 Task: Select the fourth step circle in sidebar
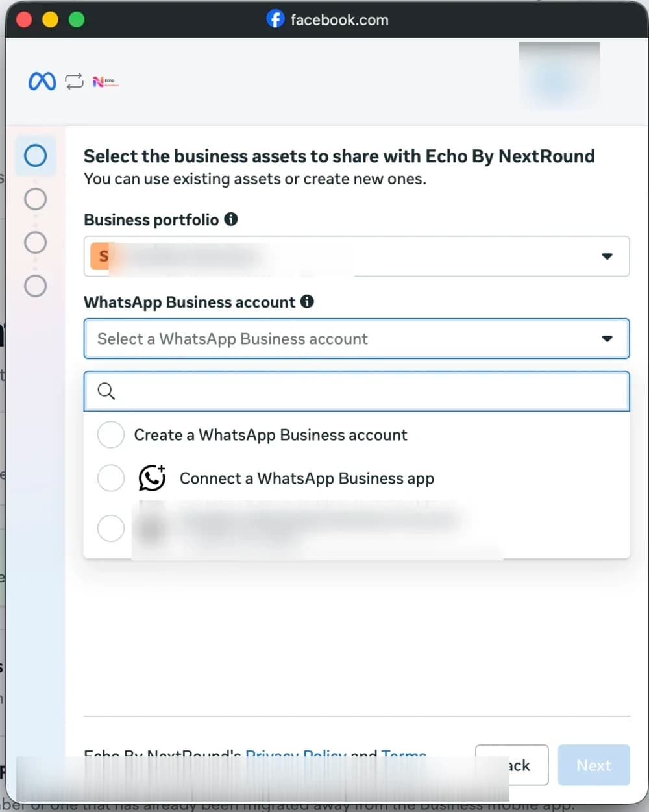tap(35, 286)
